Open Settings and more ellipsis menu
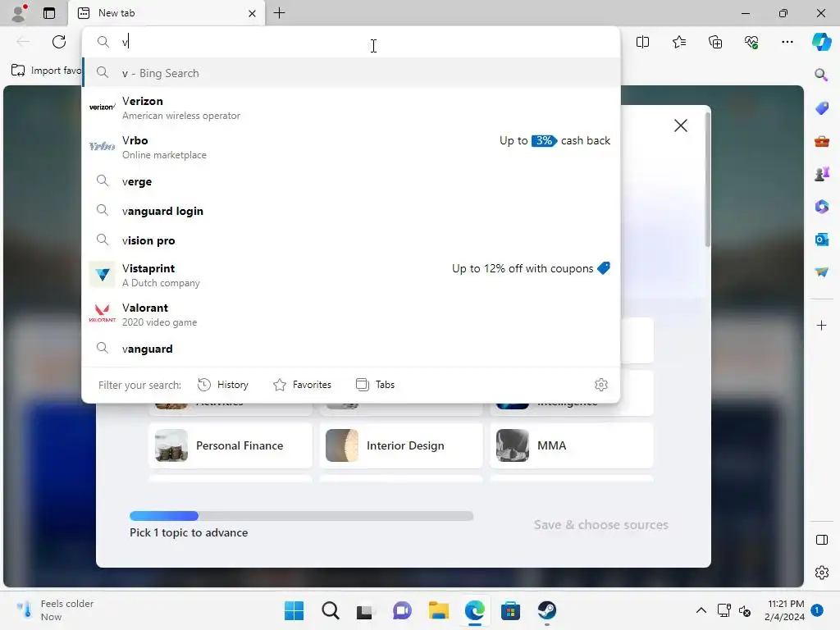Viewport: 840px width, 630px height. pyautogui.click(x=787, y=42)
